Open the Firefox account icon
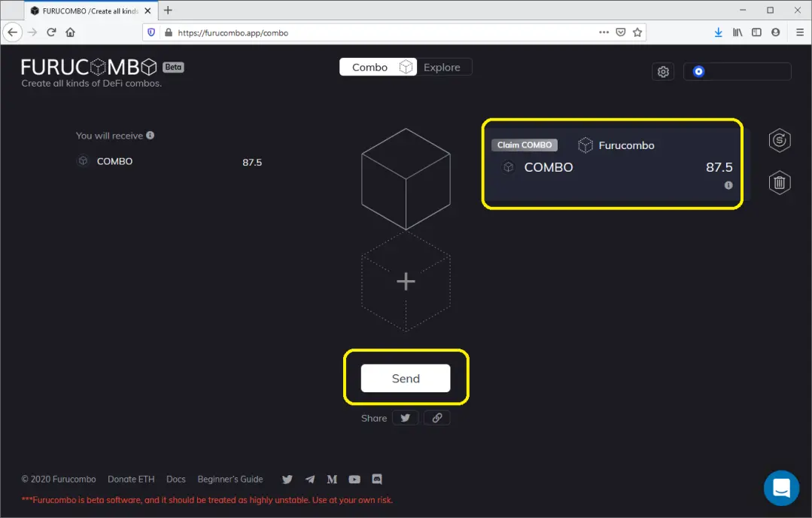Screen dimensions: 812x518 (x=775, y=32)
